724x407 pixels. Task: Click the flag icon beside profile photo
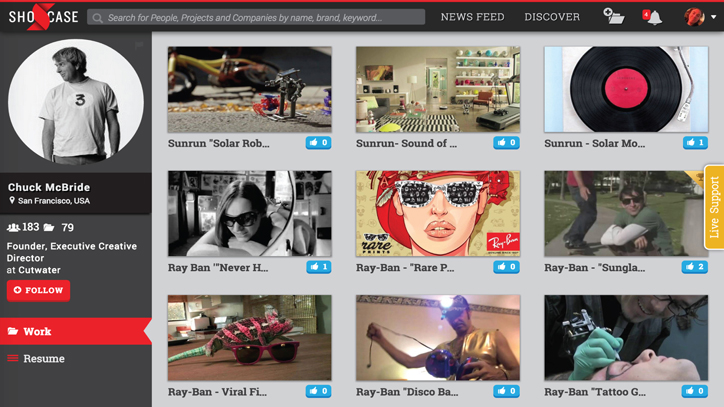click(139, 45)
